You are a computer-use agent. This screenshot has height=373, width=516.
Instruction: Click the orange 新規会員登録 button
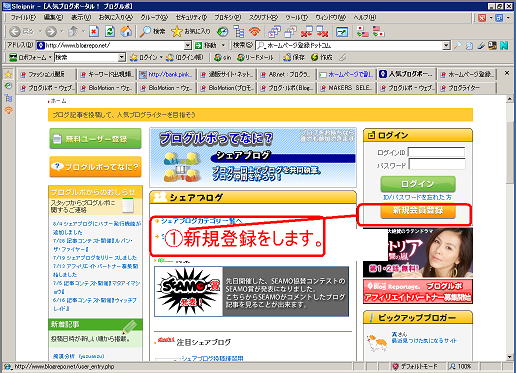418,211
